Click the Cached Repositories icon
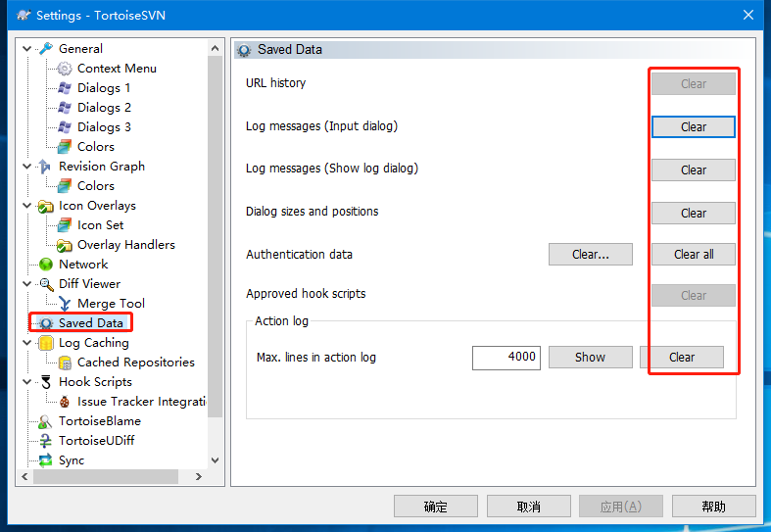 pyautogui.click(x=65, y=363)
